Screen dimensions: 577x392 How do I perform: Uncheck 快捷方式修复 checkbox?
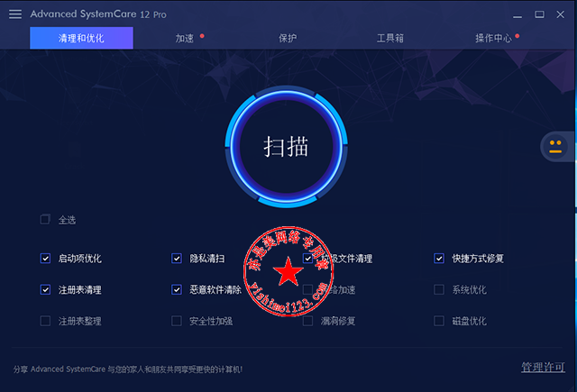[439, 259]
